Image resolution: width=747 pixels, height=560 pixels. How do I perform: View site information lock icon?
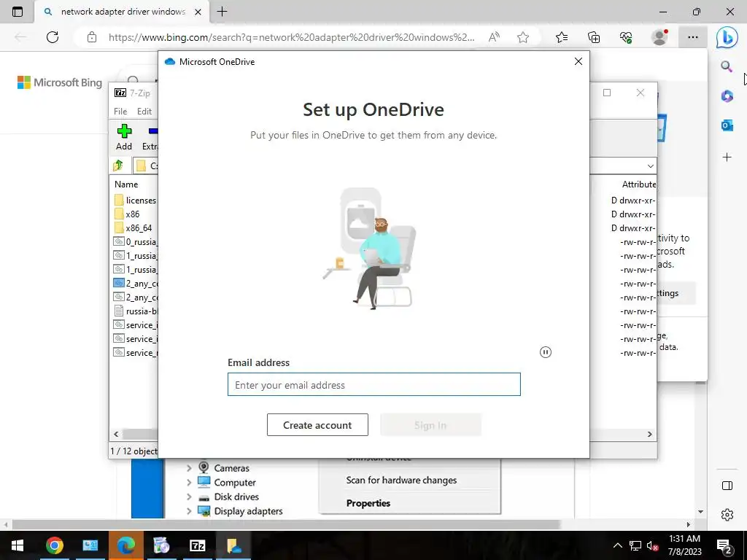click(x=92, y=37)
